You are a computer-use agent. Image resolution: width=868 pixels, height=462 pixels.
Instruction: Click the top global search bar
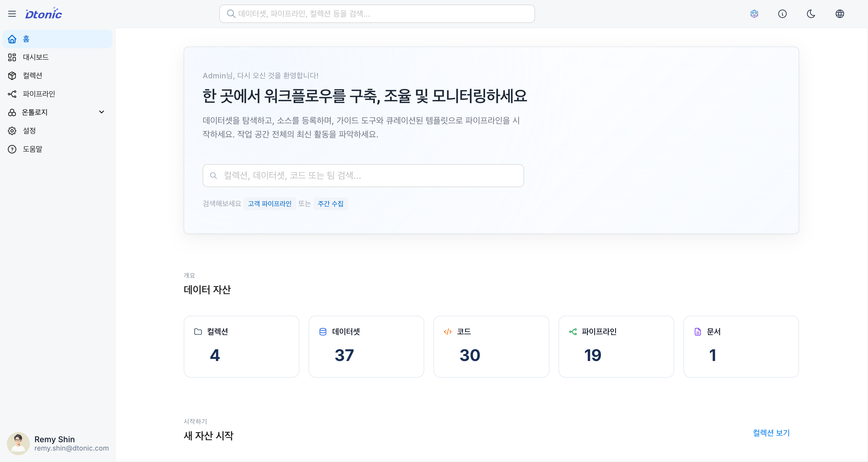376,14
